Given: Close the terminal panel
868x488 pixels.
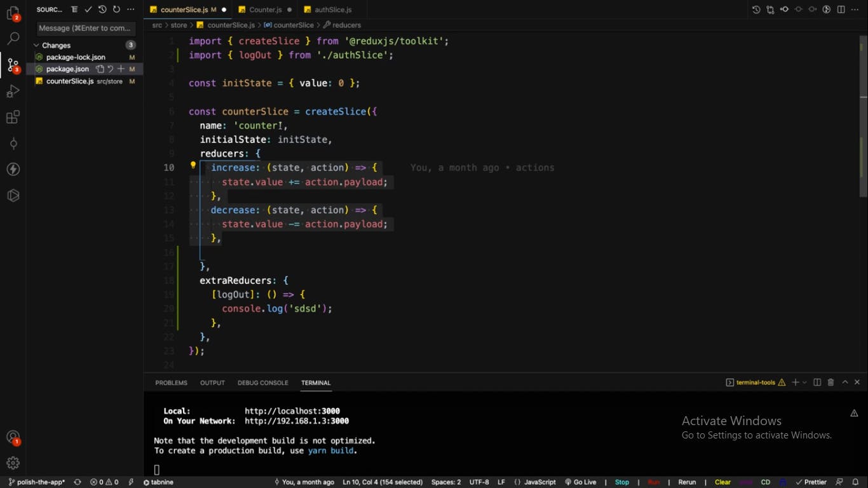Looking at the screenshot, I should (x=857, y=383).
